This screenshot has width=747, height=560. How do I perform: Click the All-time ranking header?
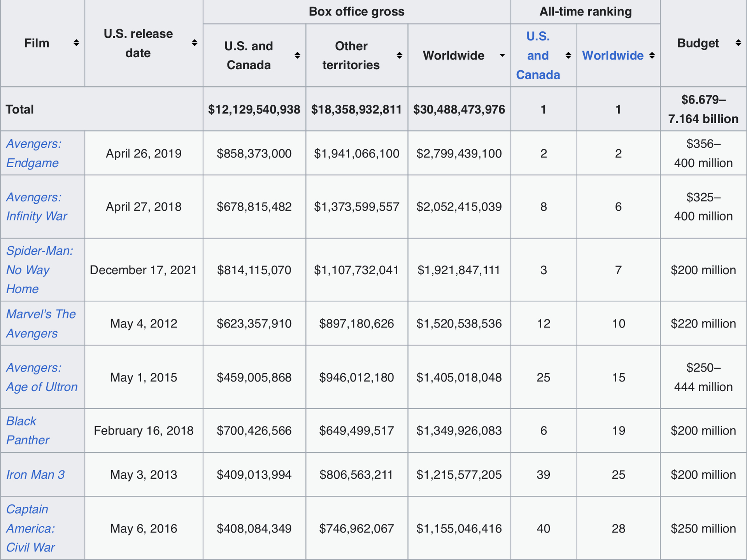pos(585,12)
